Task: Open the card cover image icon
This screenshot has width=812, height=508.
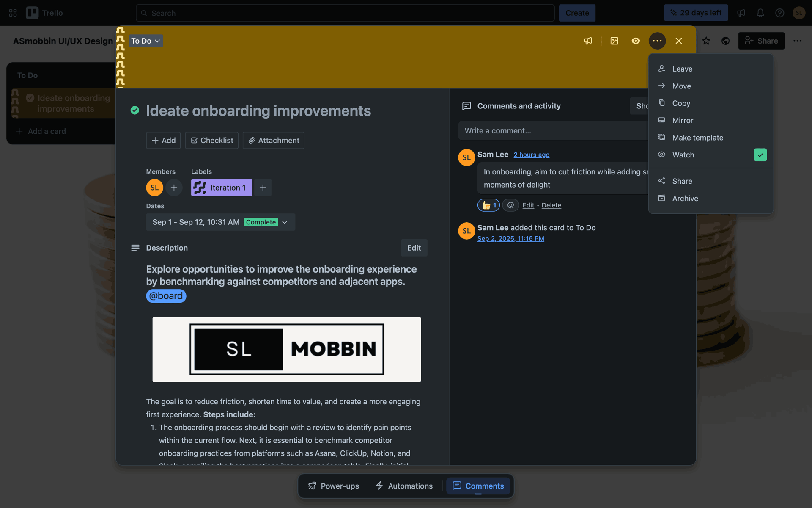Action: (x=614, y=41)
